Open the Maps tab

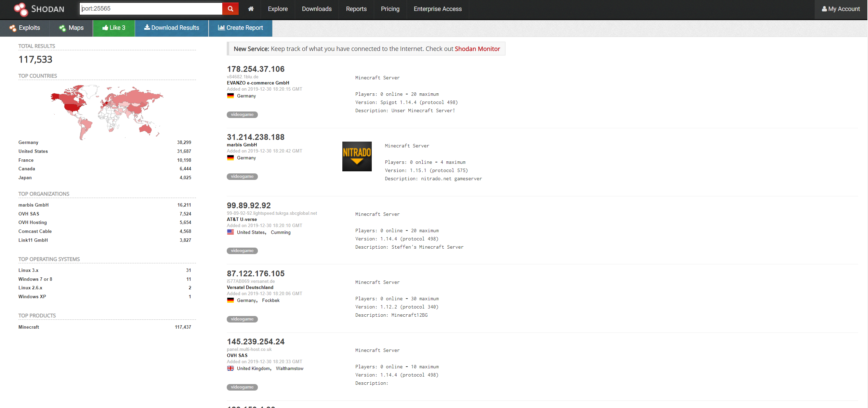[71, 28]
